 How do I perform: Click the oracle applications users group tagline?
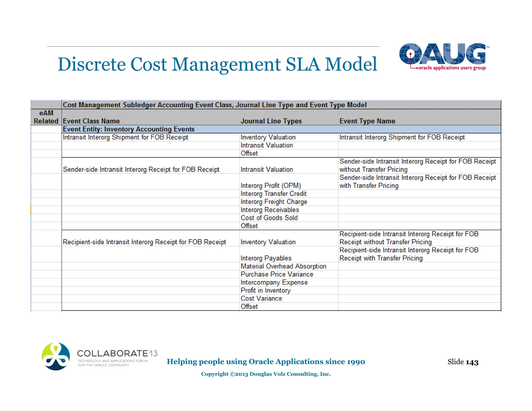coord(452,68)
